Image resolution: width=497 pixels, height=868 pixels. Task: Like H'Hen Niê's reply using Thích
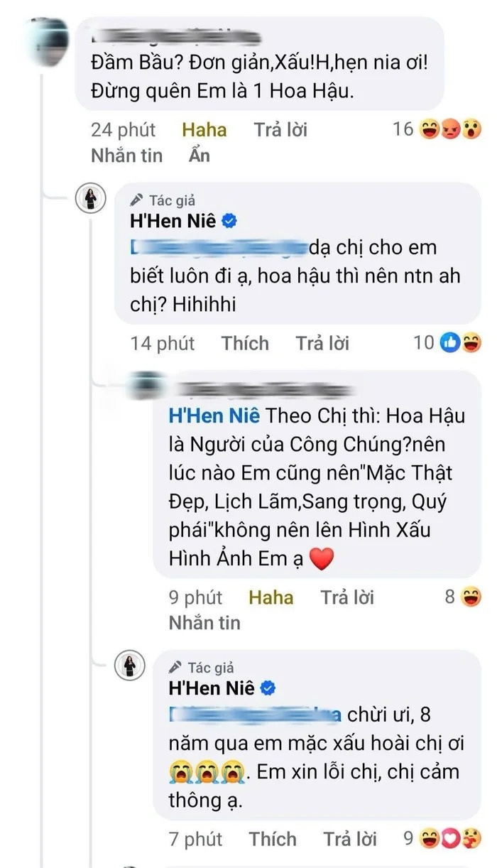pos(246,343)
